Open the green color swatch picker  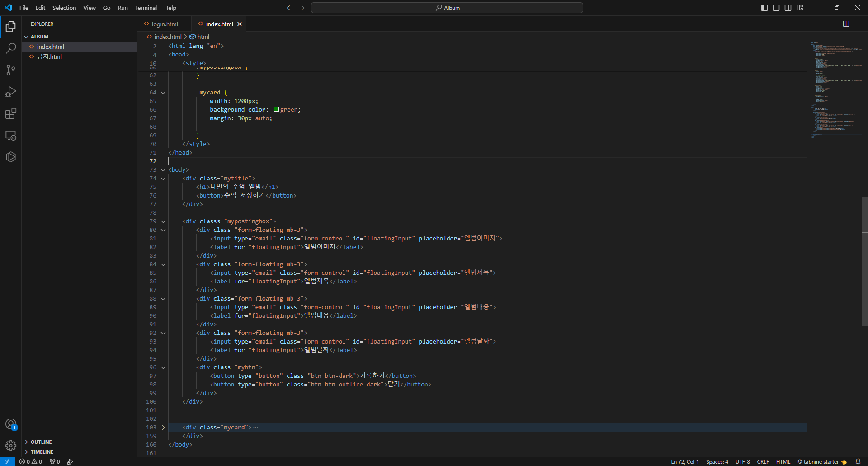tap(276, 109)
